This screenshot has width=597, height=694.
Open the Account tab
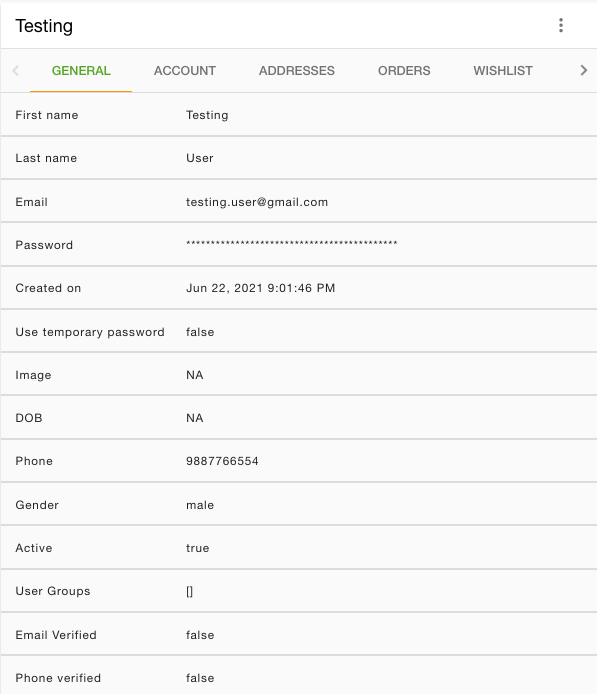tap(185, 71)
